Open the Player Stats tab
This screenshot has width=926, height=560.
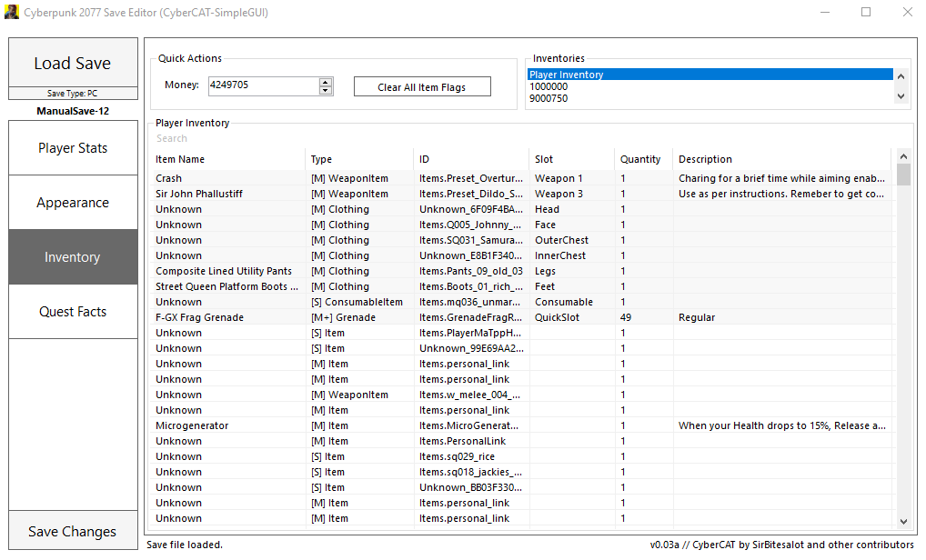(73, 148)
